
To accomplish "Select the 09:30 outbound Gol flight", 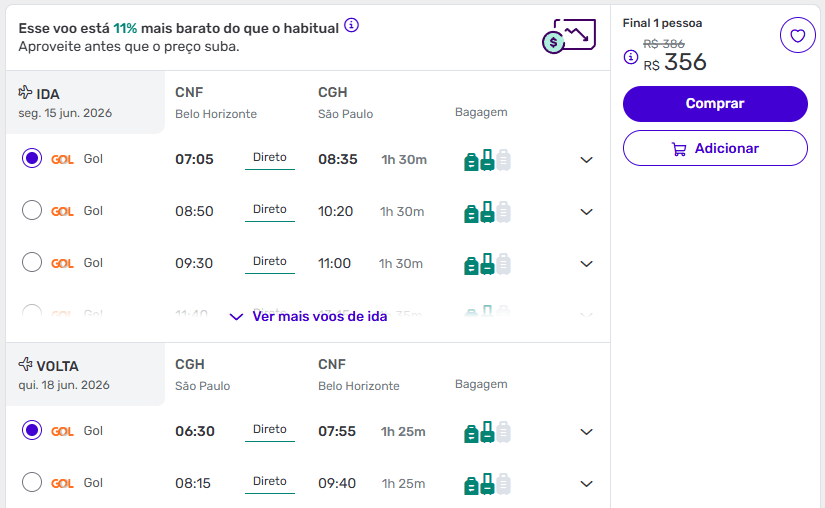I will point(32,262).
